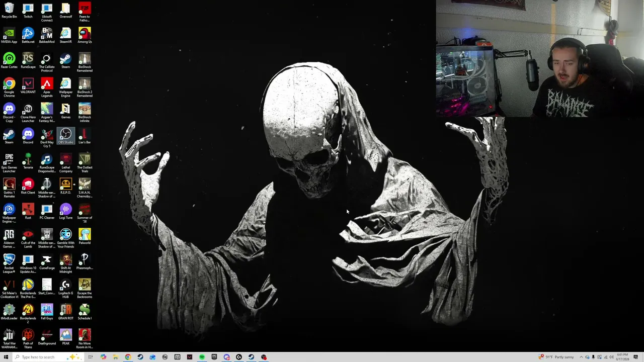Select the Summer of '58 icon
The image size is (644, 362).
click(x=85, y=214)
